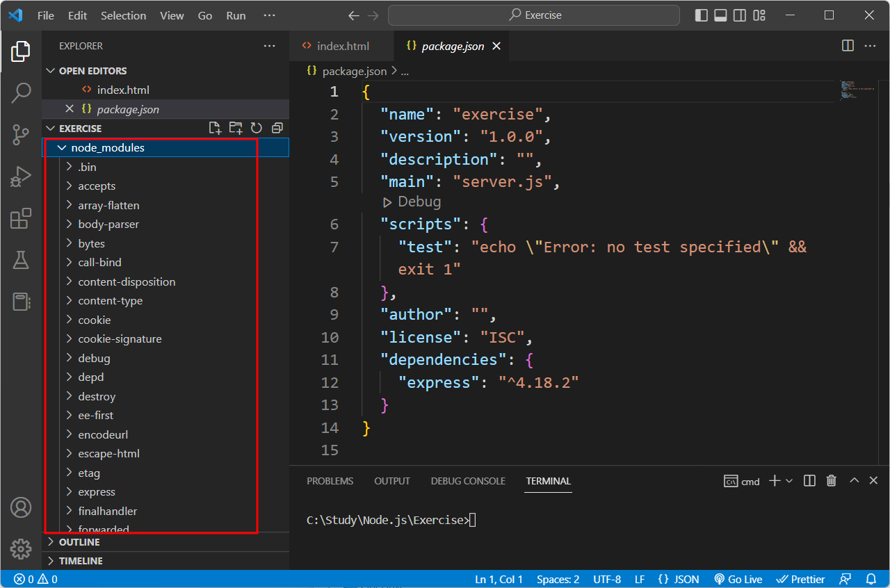
Task: Split the editor to the right
Action: pos(848,46)
